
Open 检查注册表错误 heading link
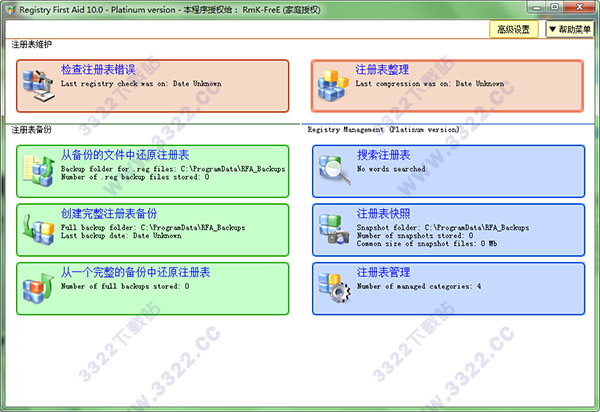[98, 70]
